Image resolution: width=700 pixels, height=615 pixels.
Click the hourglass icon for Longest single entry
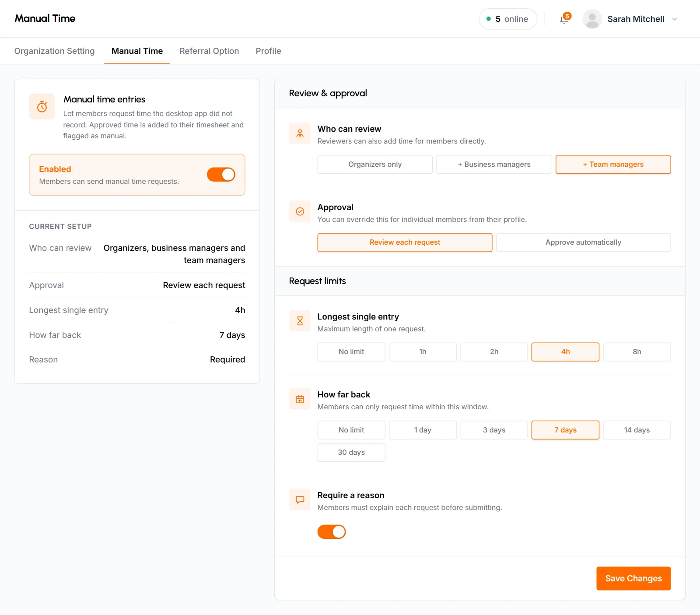300,321
